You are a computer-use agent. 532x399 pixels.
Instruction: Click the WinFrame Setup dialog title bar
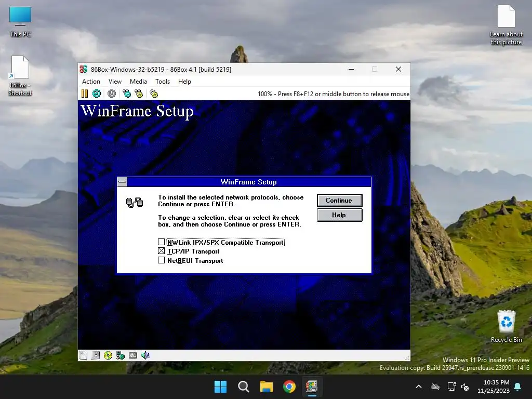[248, 182]
